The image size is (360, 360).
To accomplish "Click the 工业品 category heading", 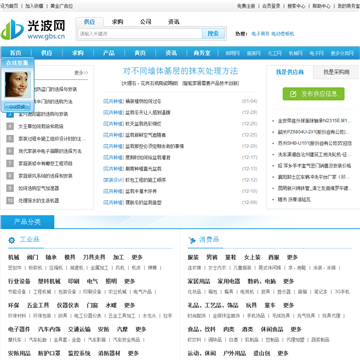I will (30, 239).
